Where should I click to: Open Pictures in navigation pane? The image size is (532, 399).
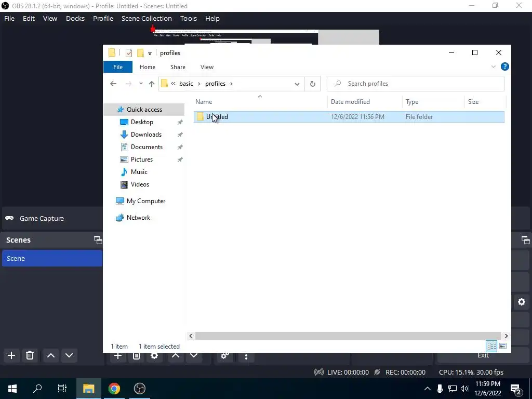[x=141, y=159]
